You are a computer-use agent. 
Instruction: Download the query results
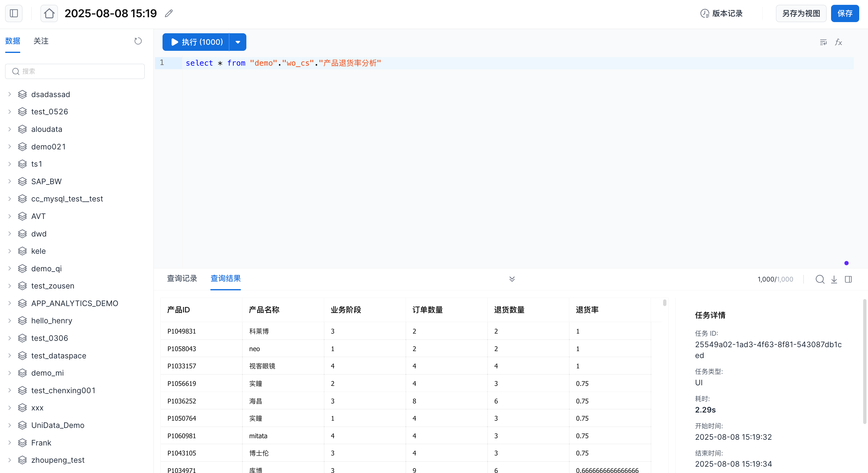834,279
